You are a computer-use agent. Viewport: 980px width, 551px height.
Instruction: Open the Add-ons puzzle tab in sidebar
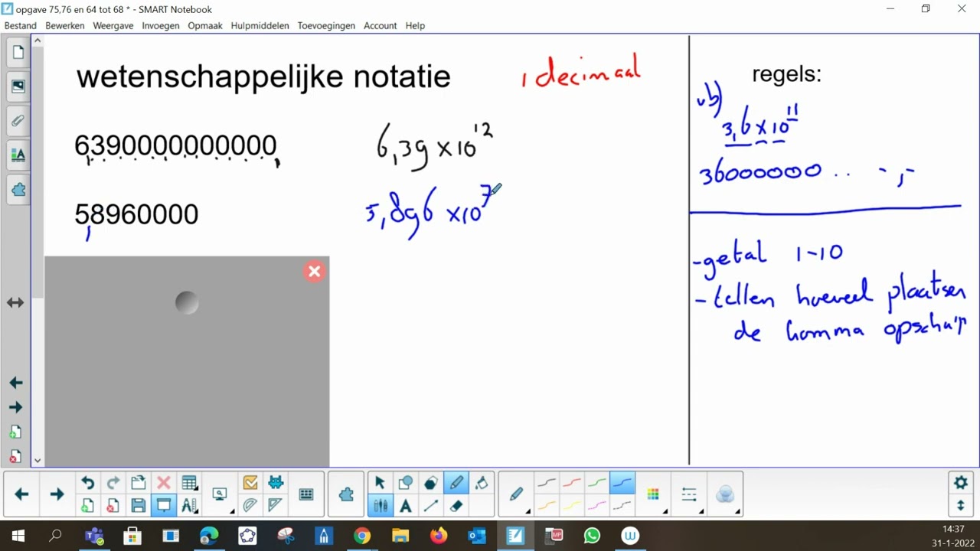pos(18,189)
